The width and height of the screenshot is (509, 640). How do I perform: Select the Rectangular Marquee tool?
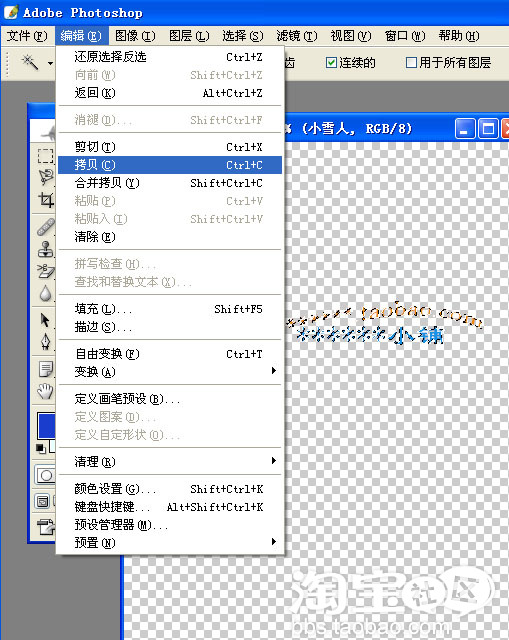pos(45,156)
